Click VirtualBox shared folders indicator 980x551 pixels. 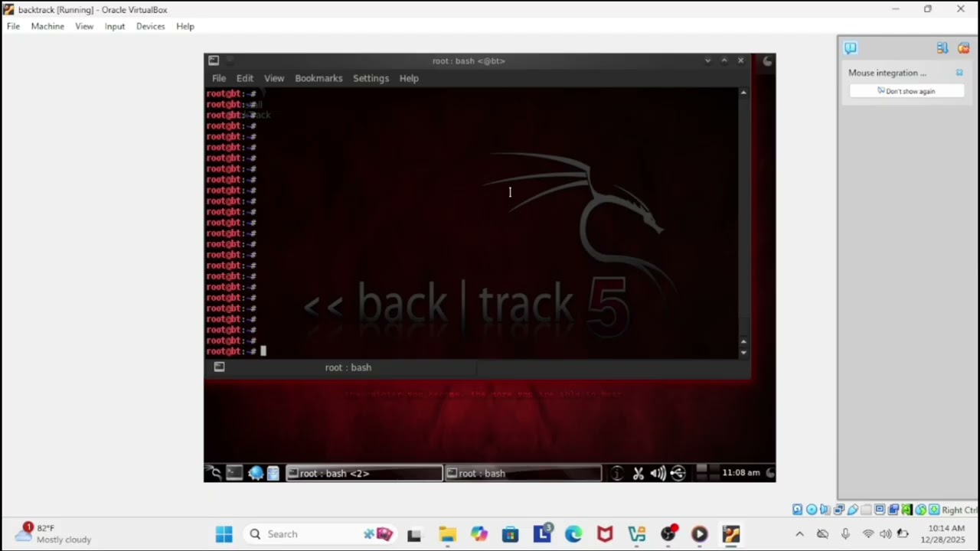point(866,510)
